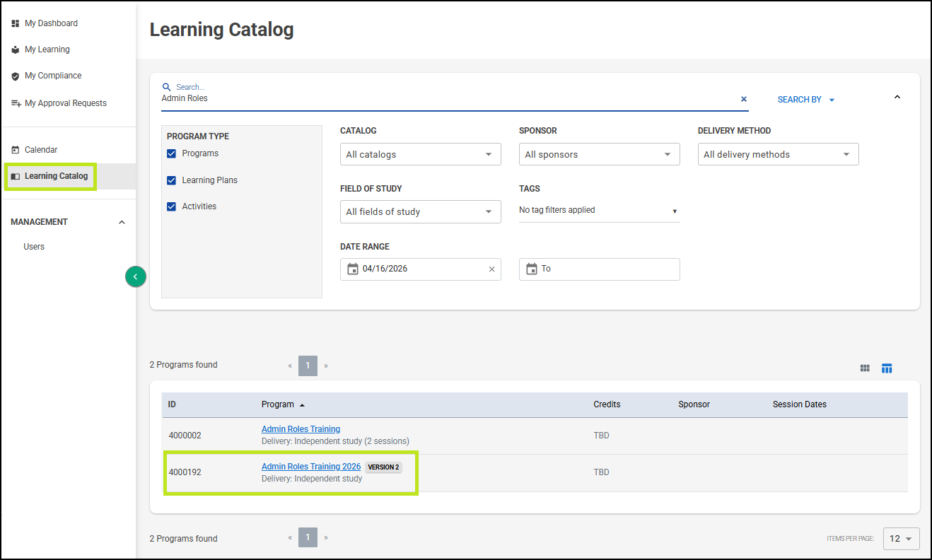Click the search magnifier icon
The width and height of the screenshot is (932, 560).
pos(167,87)
